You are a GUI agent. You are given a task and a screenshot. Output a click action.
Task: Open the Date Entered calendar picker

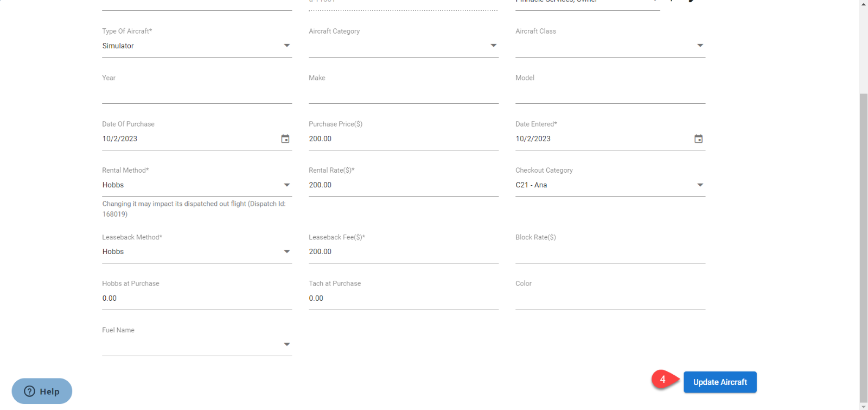(x=698, y=139)
